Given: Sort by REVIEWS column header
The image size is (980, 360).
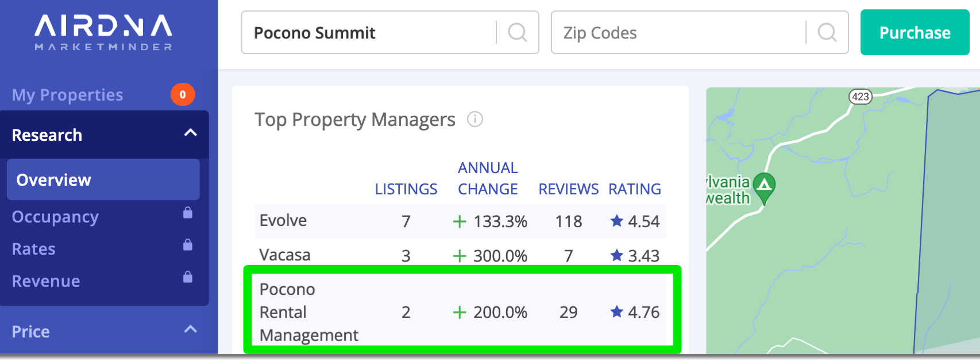Looking at the screenshot, I should (569, 189).
